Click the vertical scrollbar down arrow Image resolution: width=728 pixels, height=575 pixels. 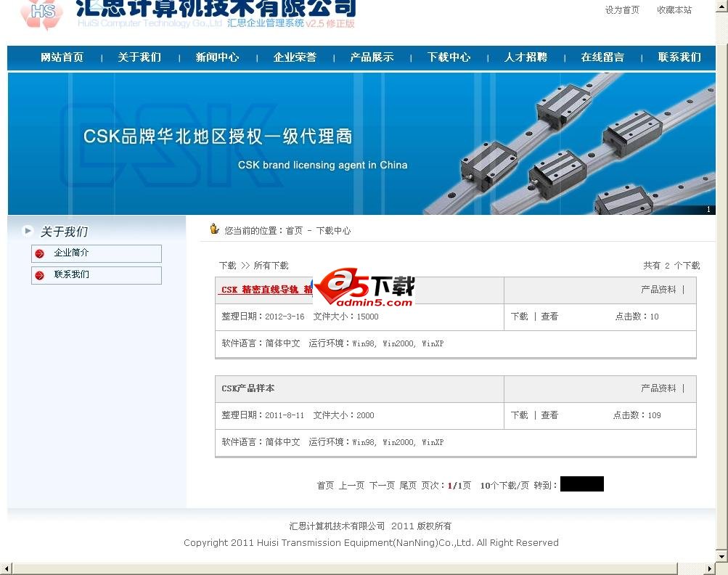[x=722, y=555]
